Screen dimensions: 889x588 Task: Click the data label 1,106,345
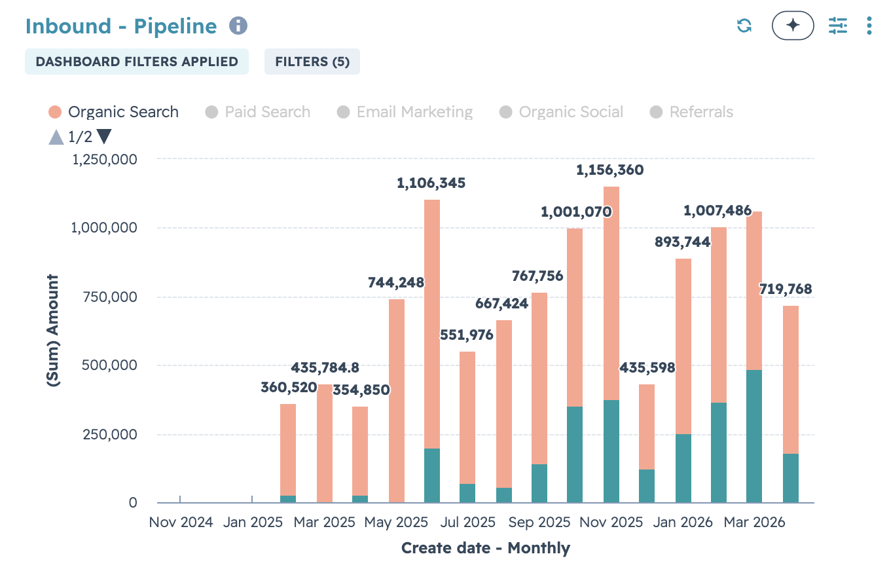coord(431,183)
